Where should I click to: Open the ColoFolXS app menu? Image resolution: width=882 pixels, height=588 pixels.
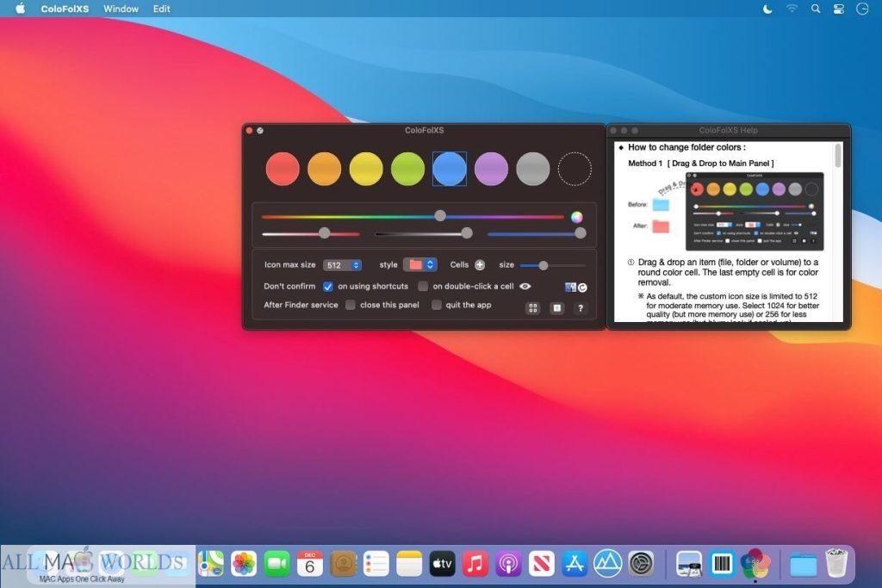point(65,9)
